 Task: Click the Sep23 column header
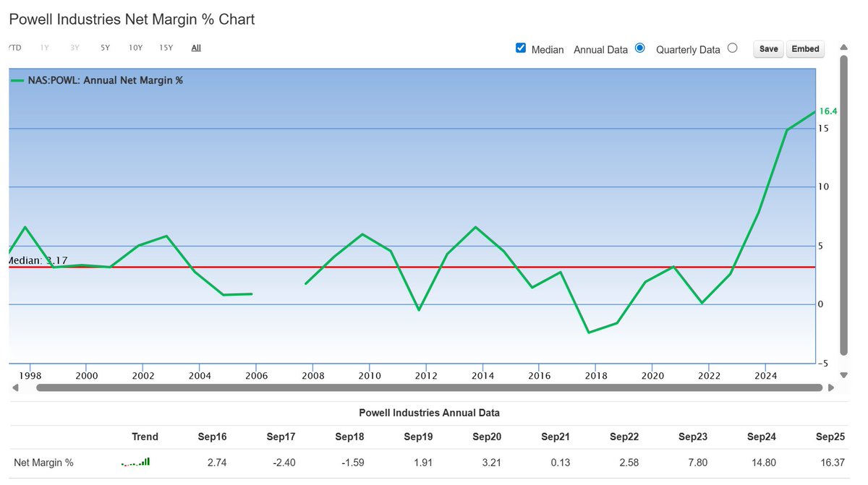693,437
